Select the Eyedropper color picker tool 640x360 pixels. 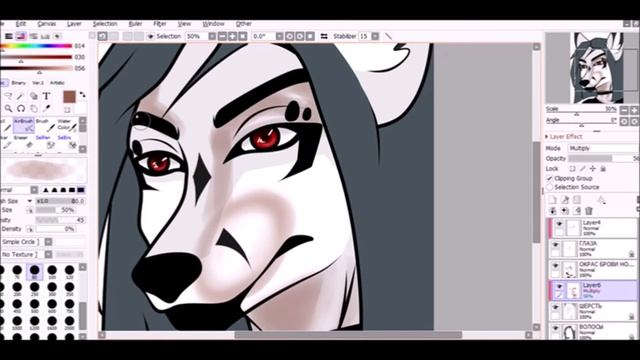[46, 109]
